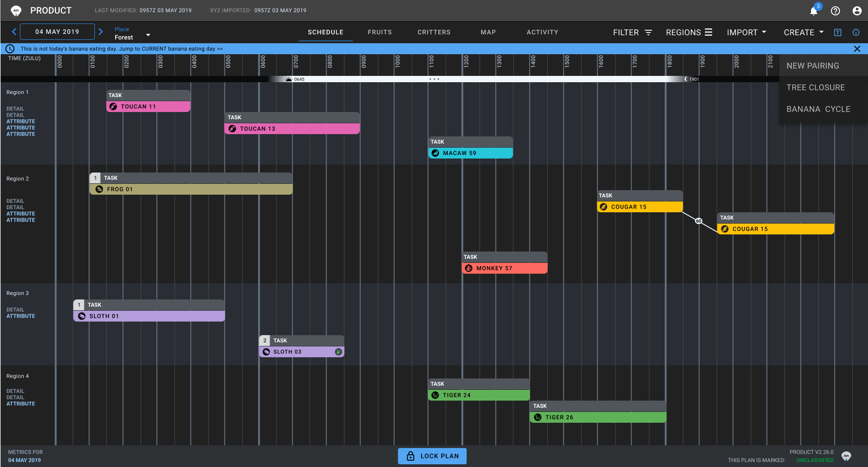The image size is (868, 467).
Task: Click the first Cougar 15 icon
Action: tap(604, 207)
